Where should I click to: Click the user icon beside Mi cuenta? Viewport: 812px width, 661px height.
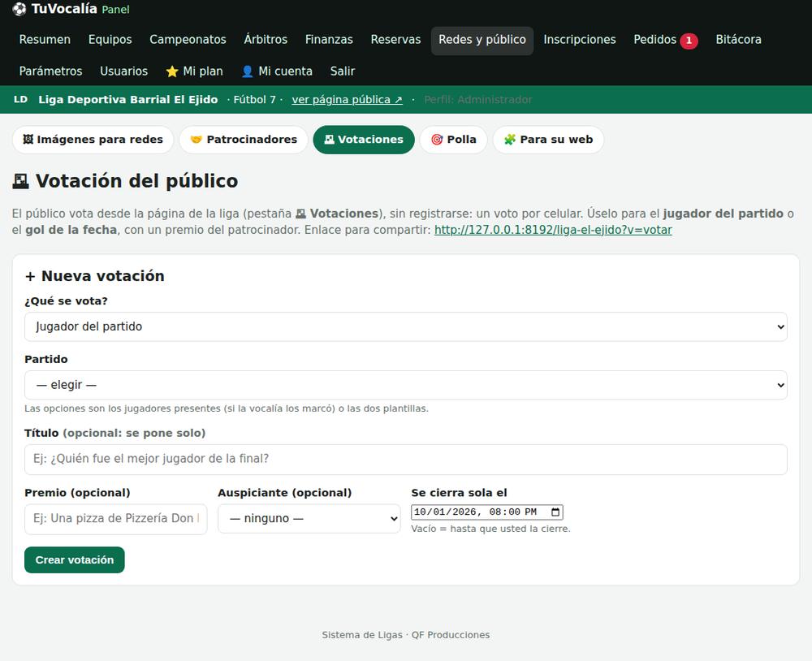coord(248,71)
